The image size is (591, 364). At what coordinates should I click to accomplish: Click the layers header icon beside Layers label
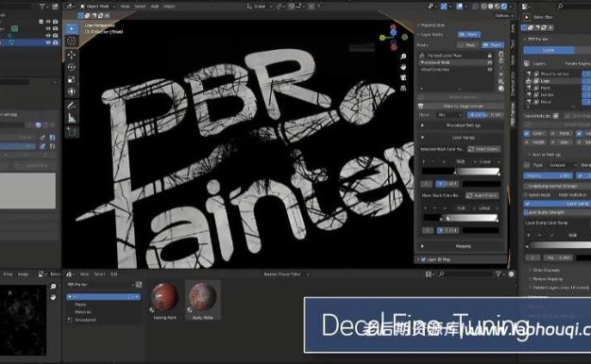[527, 63]
